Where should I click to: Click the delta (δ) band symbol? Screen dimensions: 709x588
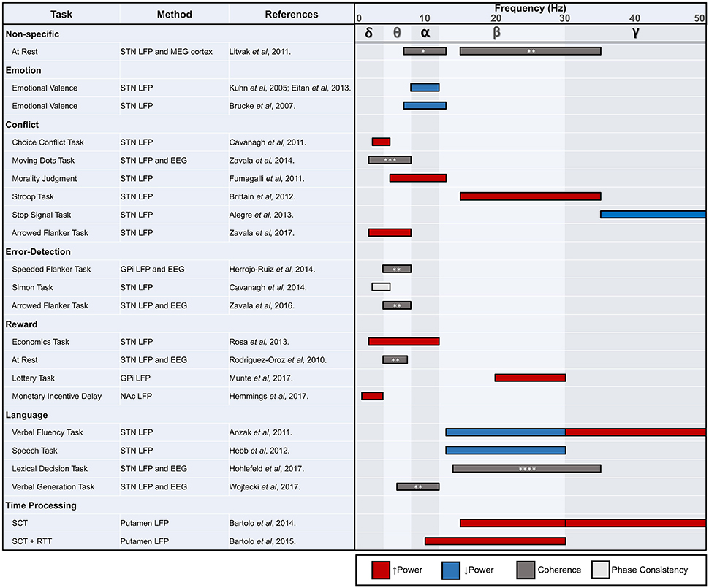tap(368, 33)
